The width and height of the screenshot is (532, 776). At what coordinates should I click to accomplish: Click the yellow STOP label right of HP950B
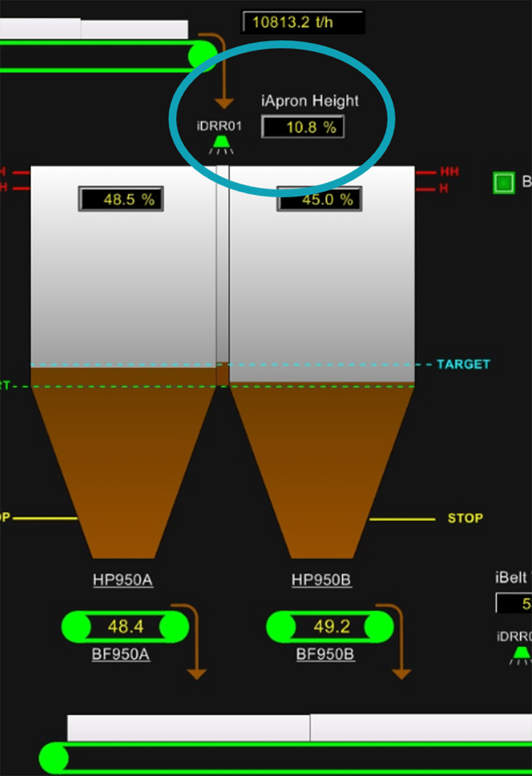pos(465,518)
